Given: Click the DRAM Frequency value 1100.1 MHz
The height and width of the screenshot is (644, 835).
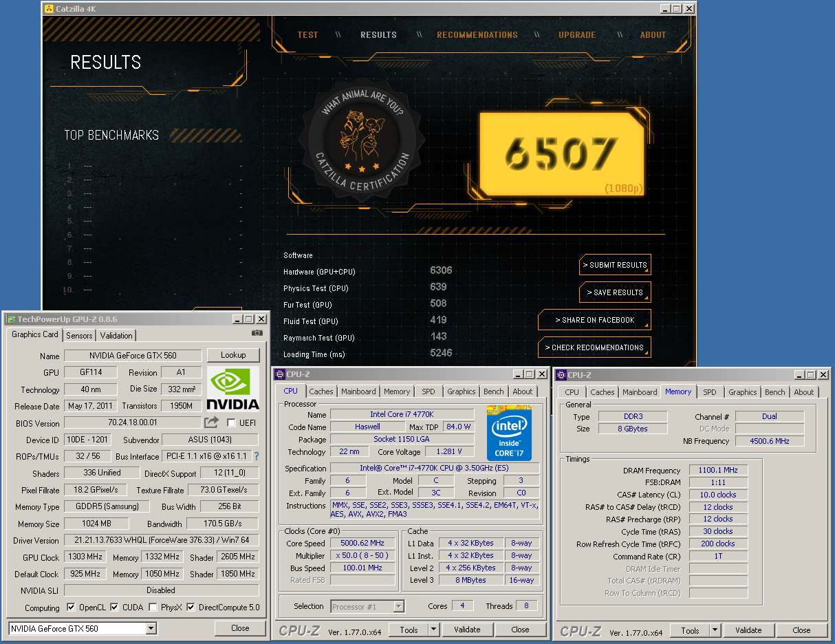Looking at the screenshot, I should 718,470.
